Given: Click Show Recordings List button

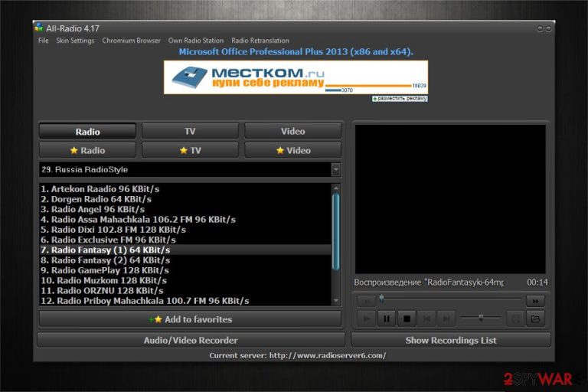Looking at the screenshot, I should pyautogui.click(x=451, y=340).
